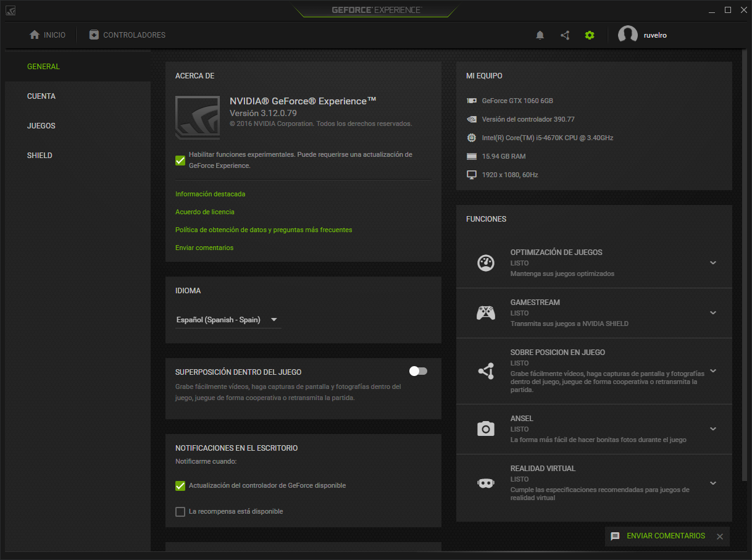Click the FUNCIONES heading

click(x=486, y=219)
